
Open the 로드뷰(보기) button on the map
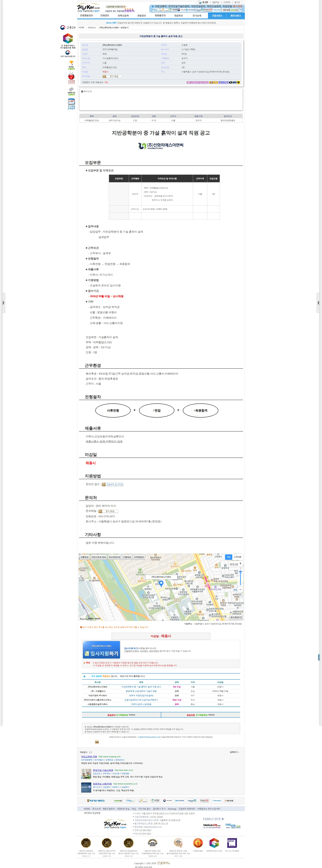pos(236,617)
